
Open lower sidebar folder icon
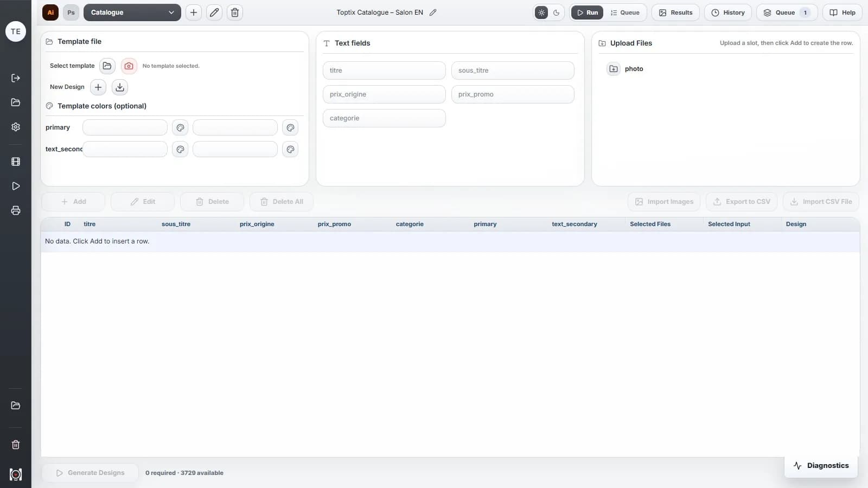pyautogui.click(x=16, y=406)
